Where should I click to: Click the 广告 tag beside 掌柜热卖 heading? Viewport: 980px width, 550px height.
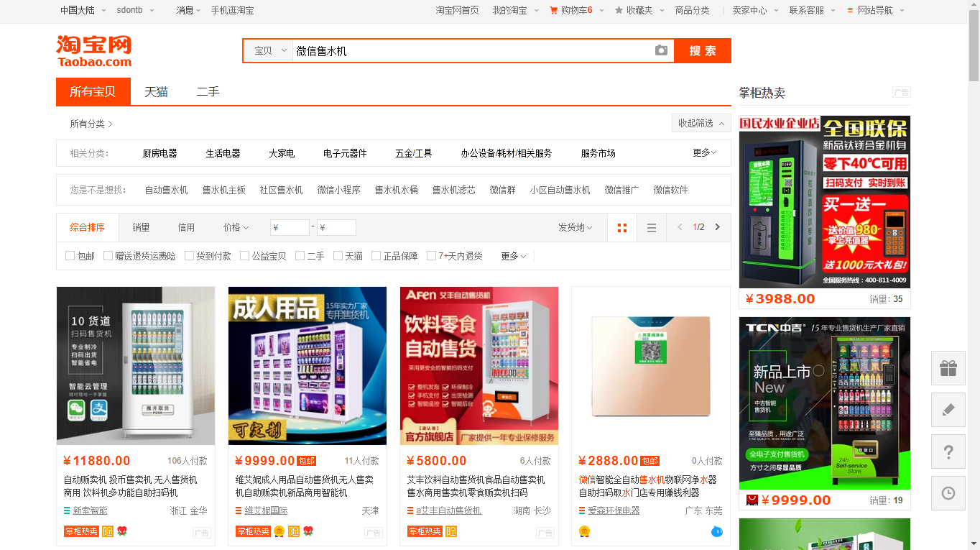click(x=902, y=93)
